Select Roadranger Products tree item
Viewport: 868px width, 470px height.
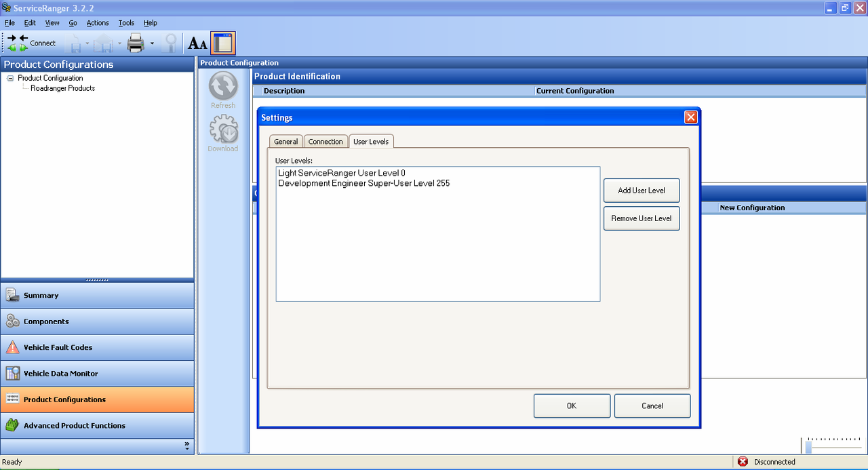(62, 88)
